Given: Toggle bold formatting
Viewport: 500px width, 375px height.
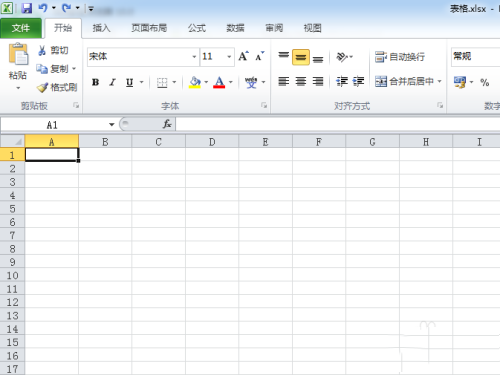Looking at the screenshot, I should [x=95, y=82].
